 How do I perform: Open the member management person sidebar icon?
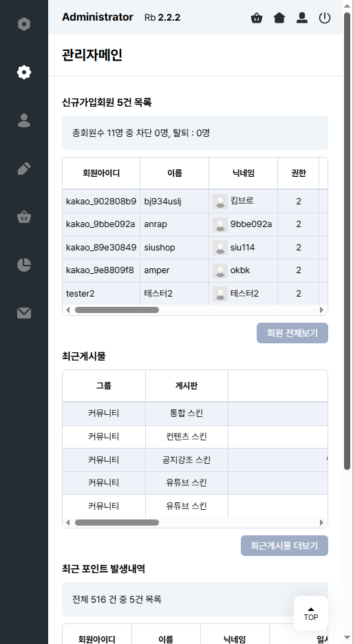coord(24,120)
